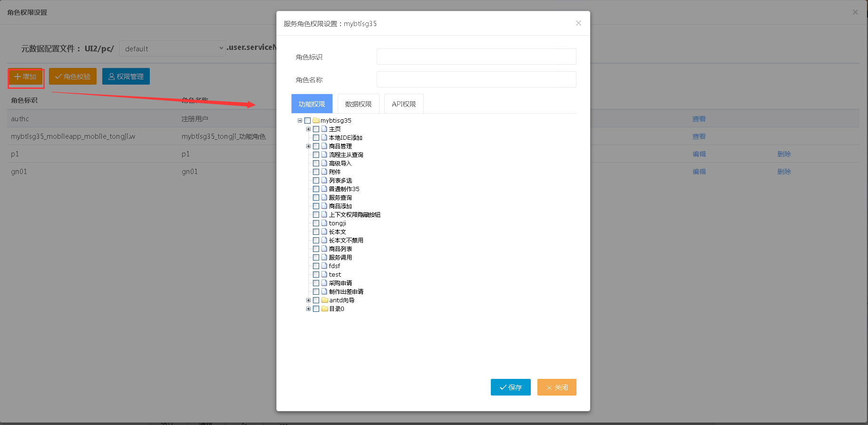Image resolution: width=868 pixels, height=425 pixels.
Task: Open the API权限 tab
Action: tap(404, 104)
